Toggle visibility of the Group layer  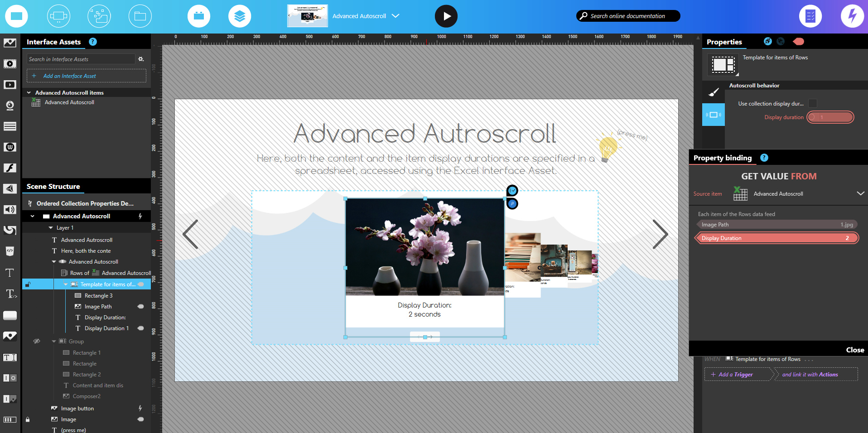click(37, 341)
